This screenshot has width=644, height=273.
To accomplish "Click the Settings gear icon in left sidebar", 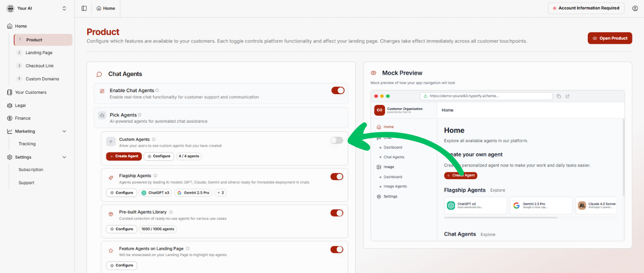I will [x=10, y=157].
